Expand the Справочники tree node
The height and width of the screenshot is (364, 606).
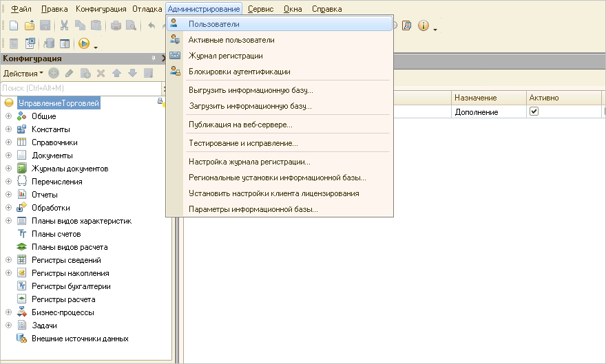(x=9, y=142)
